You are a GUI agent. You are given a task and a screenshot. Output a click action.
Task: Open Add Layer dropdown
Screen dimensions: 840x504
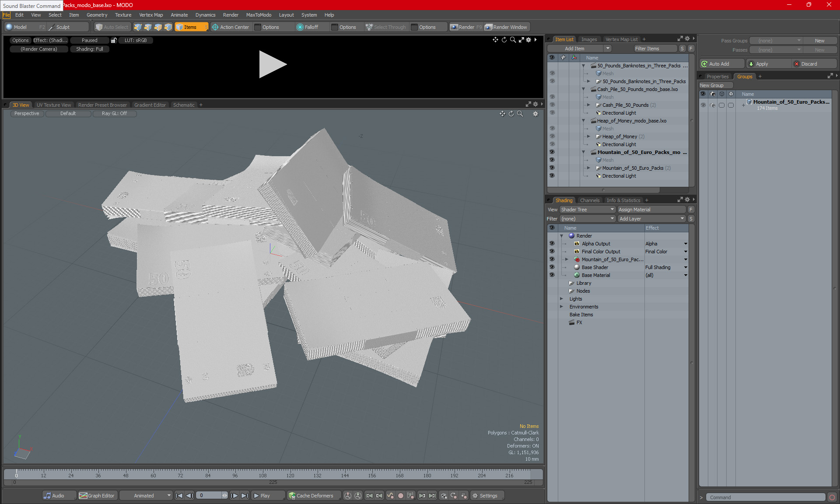[651, 219]
